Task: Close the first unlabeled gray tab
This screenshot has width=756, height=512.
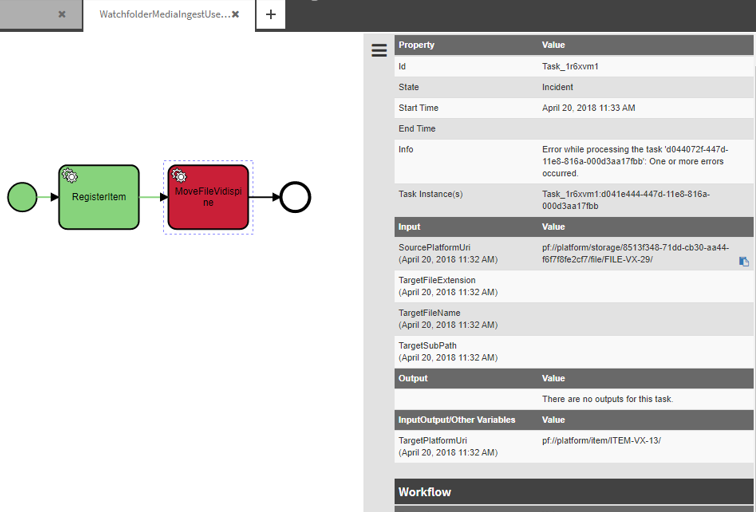Action: coord(62,15)
